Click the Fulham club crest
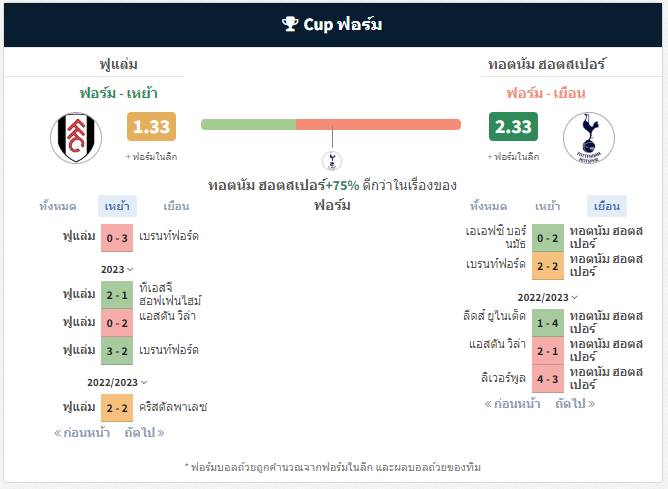This screenshot has width=668, height=489. pyautogui.click(x=76, y=138)
